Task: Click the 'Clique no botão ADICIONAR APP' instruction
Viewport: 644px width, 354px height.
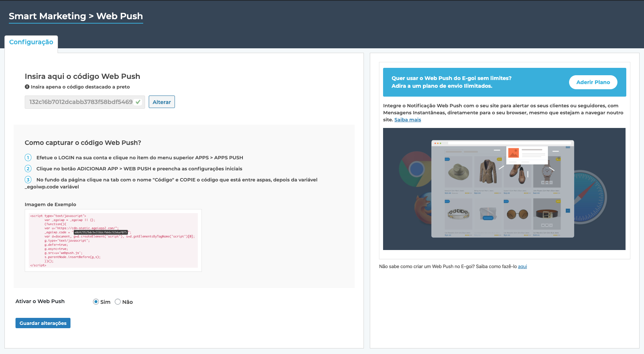Action: point(139,169)
